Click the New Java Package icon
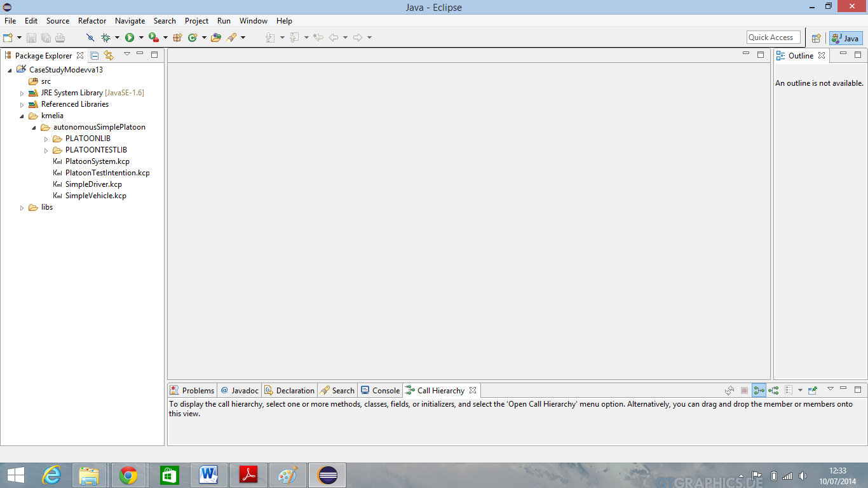The image size is (868, 488). coord(177,37)
